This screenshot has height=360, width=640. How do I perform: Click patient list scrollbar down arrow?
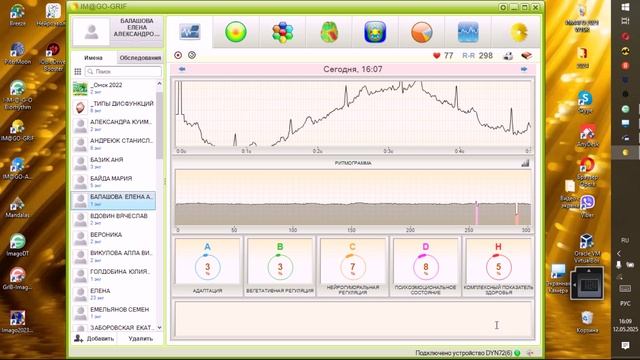pyautogui.click(x=159, y=327)
